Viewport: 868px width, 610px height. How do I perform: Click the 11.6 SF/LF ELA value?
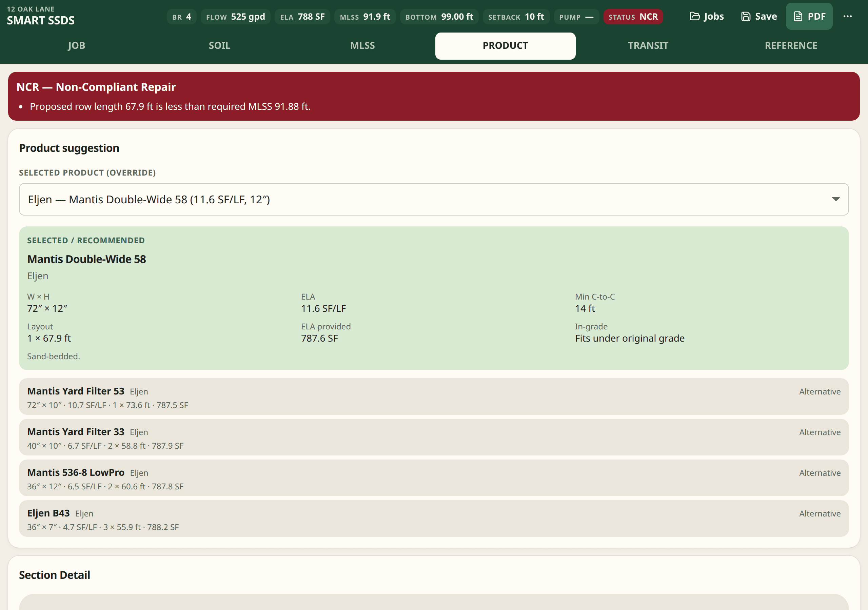pyautogui.click(x=323, y=308)
